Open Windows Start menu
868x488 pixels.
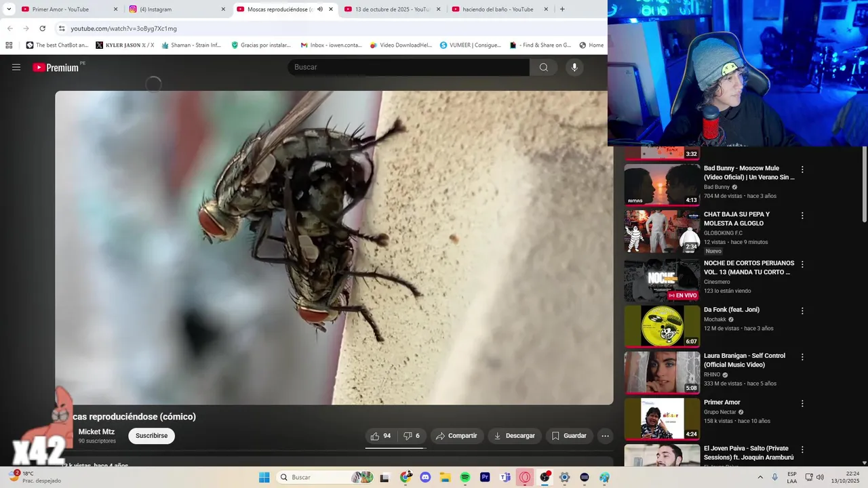coord(264,477)
